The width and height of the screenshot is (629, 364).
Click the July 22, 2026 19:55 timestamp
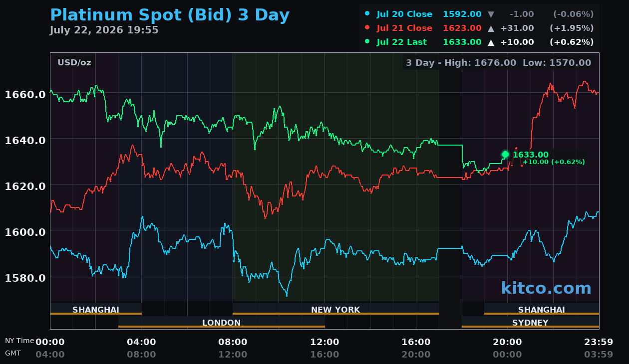pos(104,30)
